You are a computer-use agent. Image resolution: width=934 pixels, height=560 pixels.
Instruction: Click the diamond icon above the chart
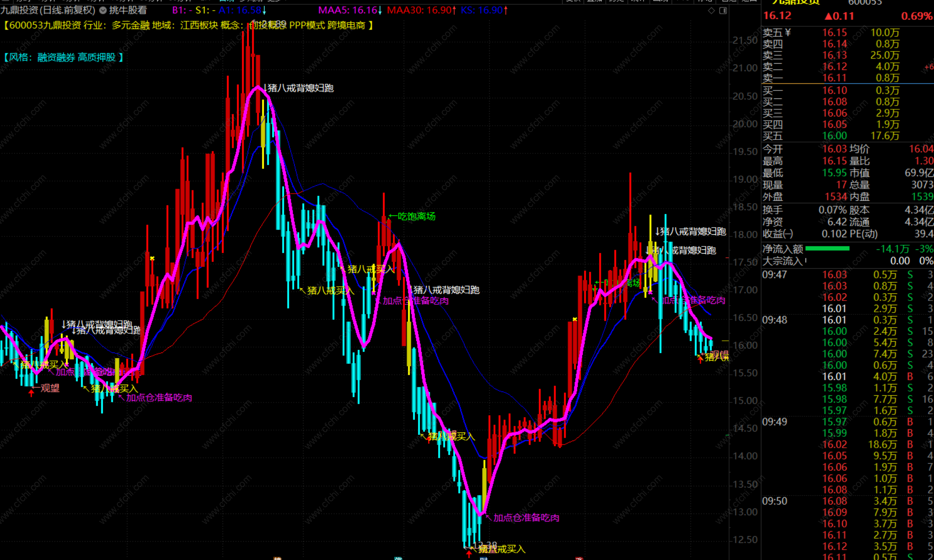711,10
